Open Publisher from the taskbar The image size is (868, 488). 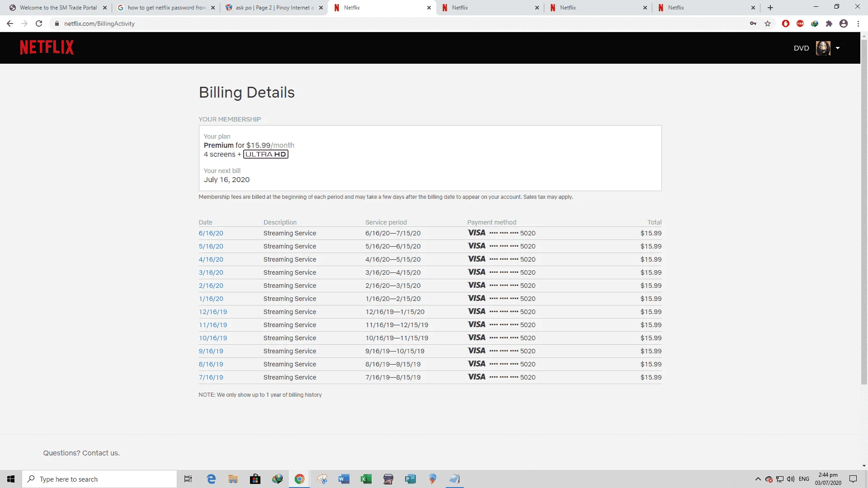[x=410, y=479]
